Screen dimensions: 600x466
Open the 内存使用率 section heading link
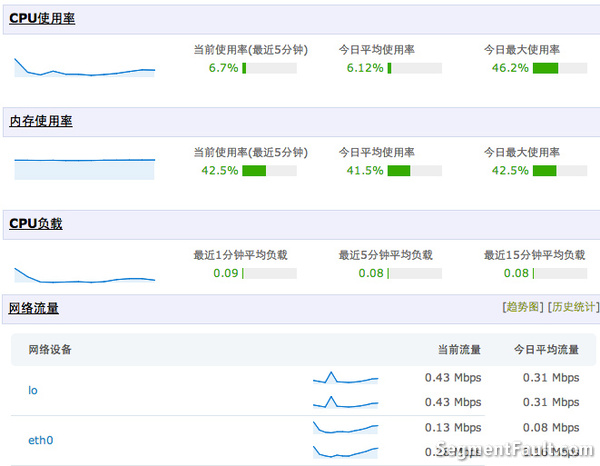pos(41,121)
